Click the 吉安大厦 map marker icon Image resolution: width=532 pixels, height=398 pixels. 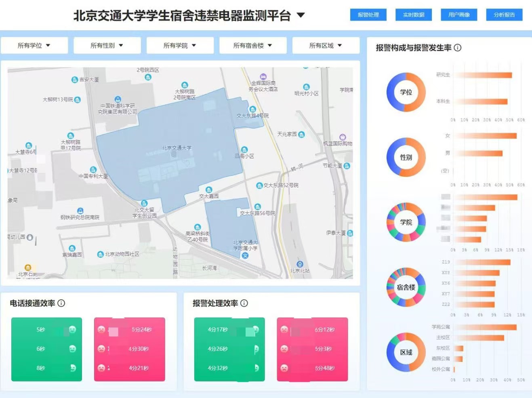tap(74, 80)
